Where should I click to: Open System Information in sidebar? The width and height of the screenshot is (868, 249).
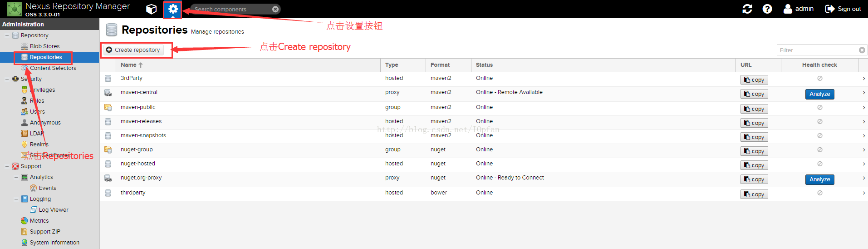point(54,243)
